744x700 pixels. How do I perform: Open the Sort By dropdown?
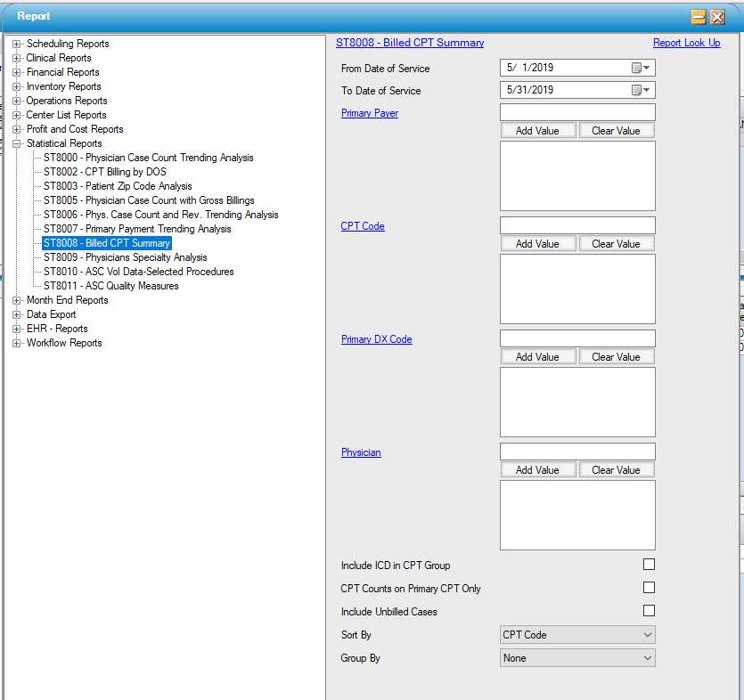[x=577, y=635]
